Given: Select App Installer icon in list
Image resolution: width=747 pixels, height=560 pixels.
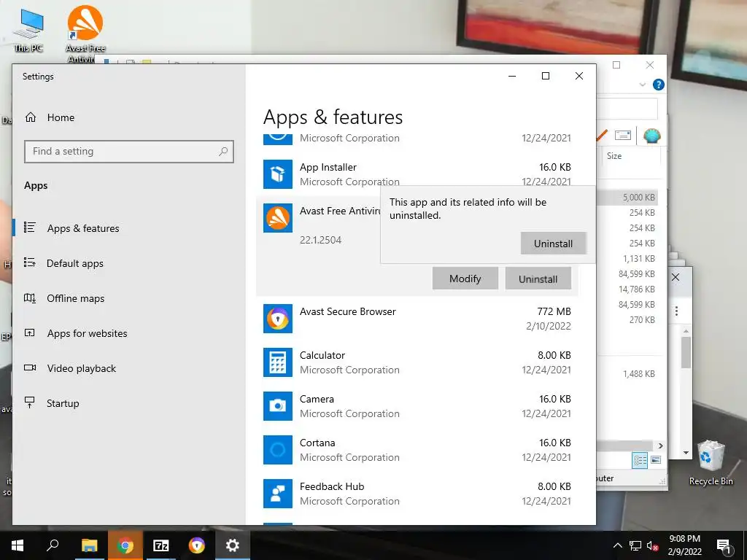Looking at the screenshot, I should pos(278,174).
